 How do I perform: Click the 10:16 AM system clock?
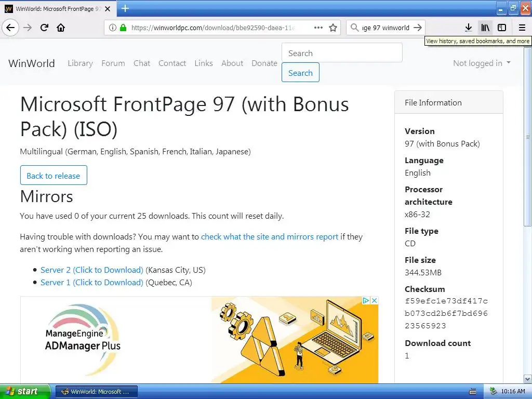[x=513, y=391]
